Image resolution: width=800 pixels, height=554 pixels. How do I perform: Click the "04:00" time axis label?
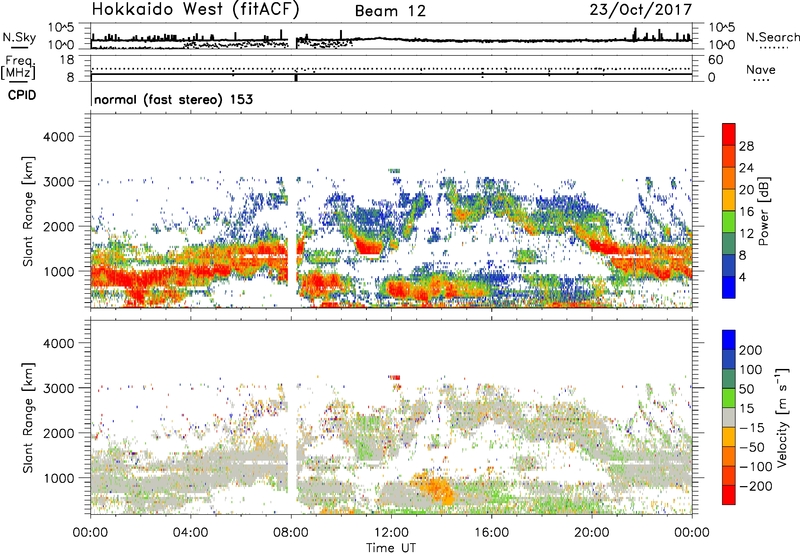(190, 533)
